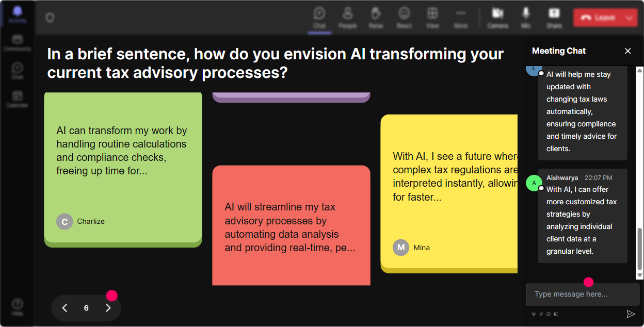644x327 pixels.
Task: Click the Aishwarya sender name
Action: [x=562, y=177]
